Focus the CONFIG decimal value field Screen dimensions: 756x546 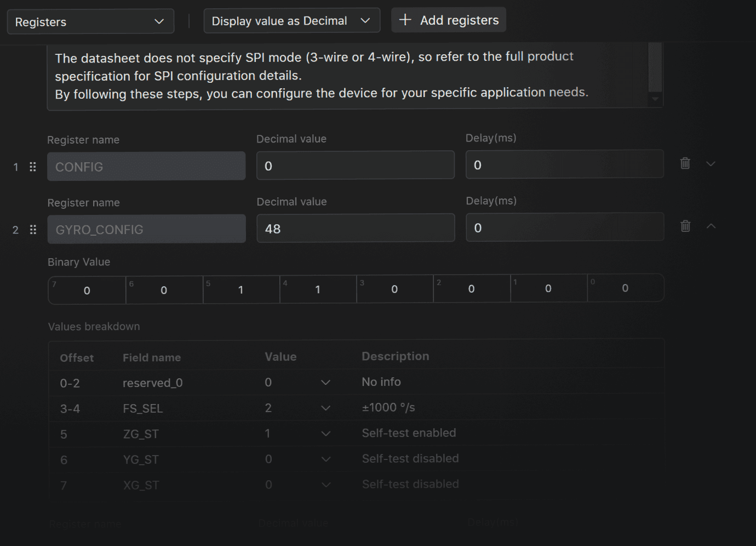tap(356, 165)
